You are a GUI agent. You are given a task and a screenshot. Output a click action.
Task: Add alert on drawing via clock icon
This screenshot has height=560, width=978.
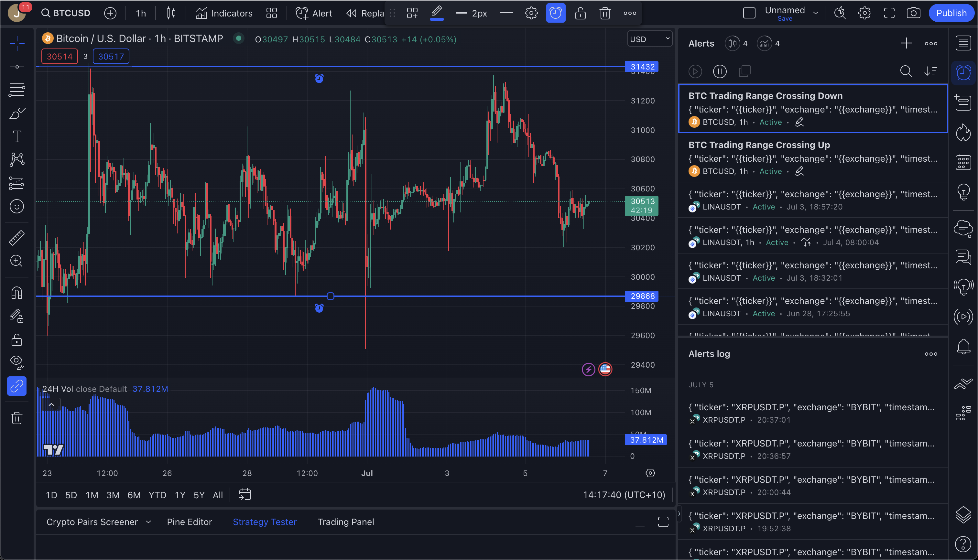coord(556,13)
